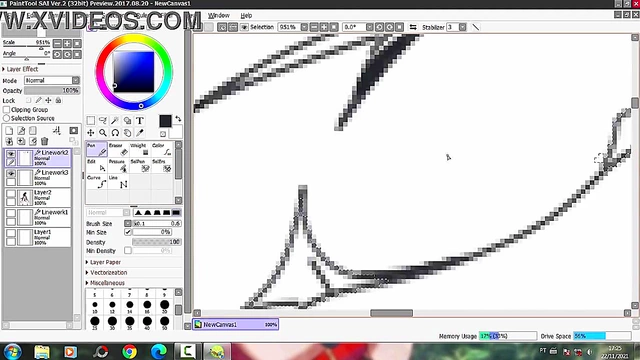
Task: Select the Magic Wand tool
Action: coord(115,120)
